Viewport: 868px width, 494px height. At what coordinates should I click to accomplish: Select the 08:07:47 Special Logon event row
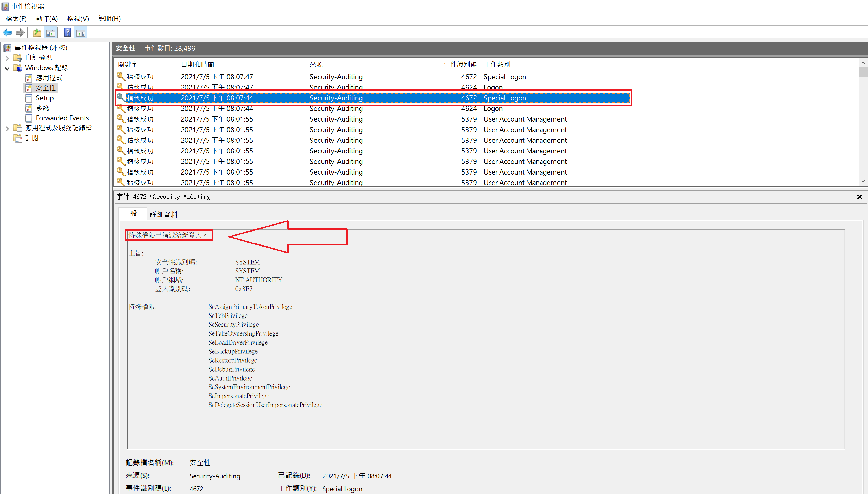373,77
